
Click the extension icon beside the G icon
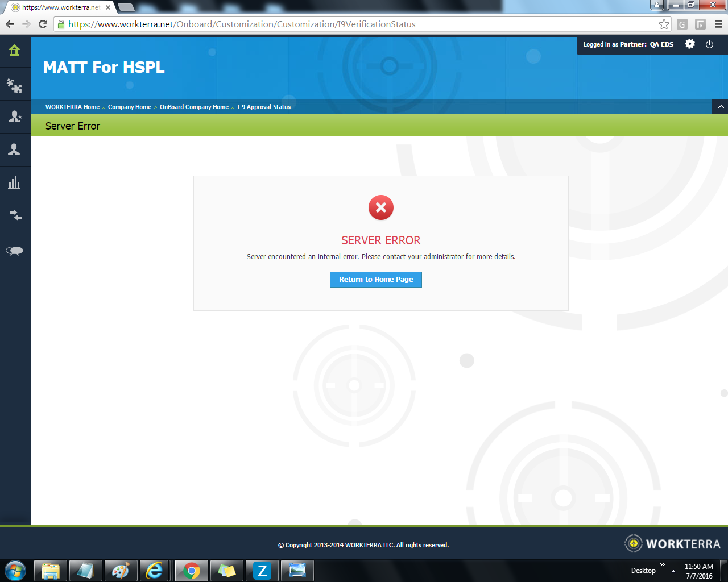701,24
